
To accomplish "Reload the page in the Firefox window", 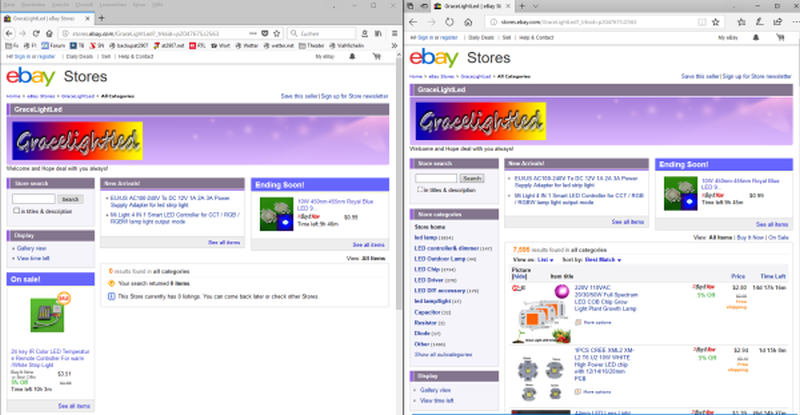I will (36, 33).
